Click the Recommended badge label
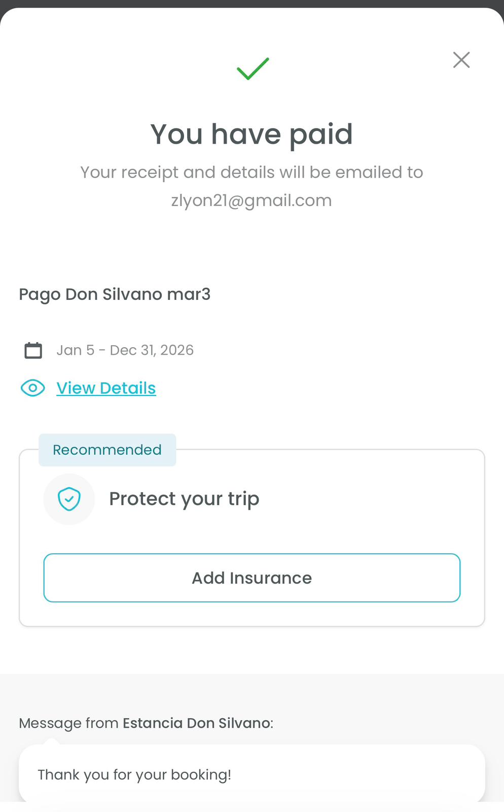Viewport: 504px width, 812px height. click(107, 450)
